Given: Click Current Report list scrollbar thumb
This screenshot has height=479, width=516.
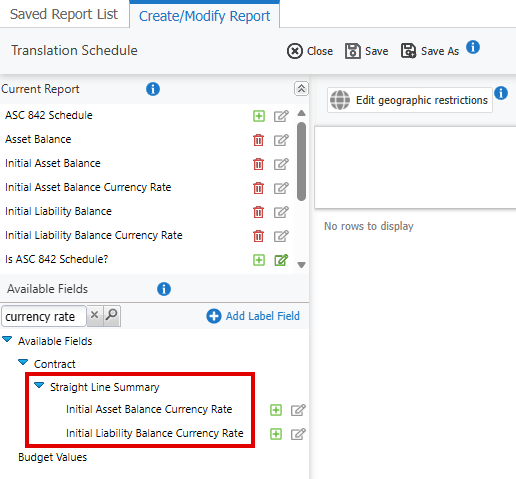Looking at the screenshot, I should (x=301, y=161).
